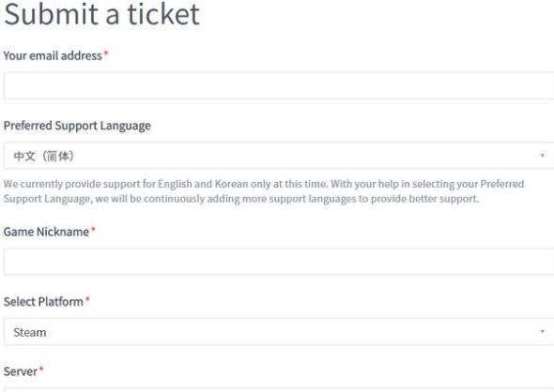Click the Game Nickname label

tap(46, 232)
